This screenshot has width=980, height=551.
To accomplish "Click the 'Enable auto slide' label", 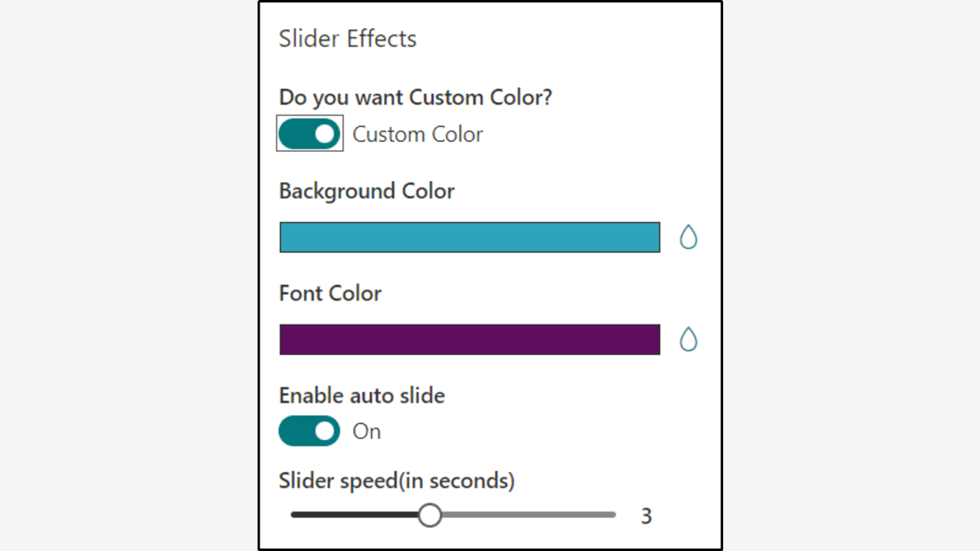I will (x=362, y=395).
